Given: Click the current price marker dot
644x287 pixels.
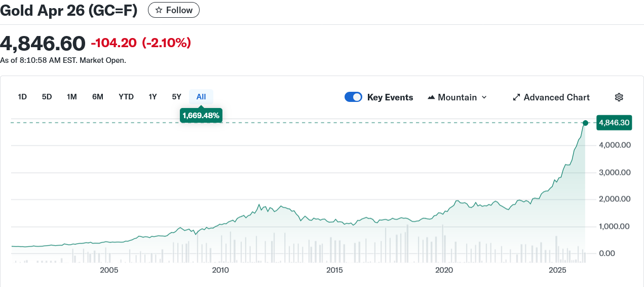Looking at the screenshot, I should pyautogui.click(x=585, y=123).
